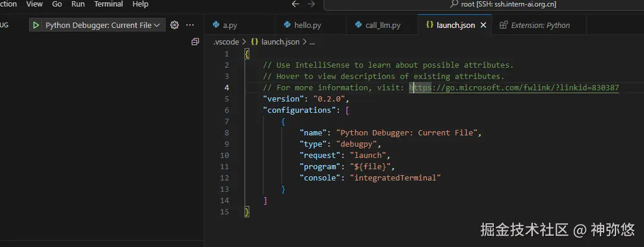
Task: Click the "0.2.0" version value
Action: click(329, 99)
